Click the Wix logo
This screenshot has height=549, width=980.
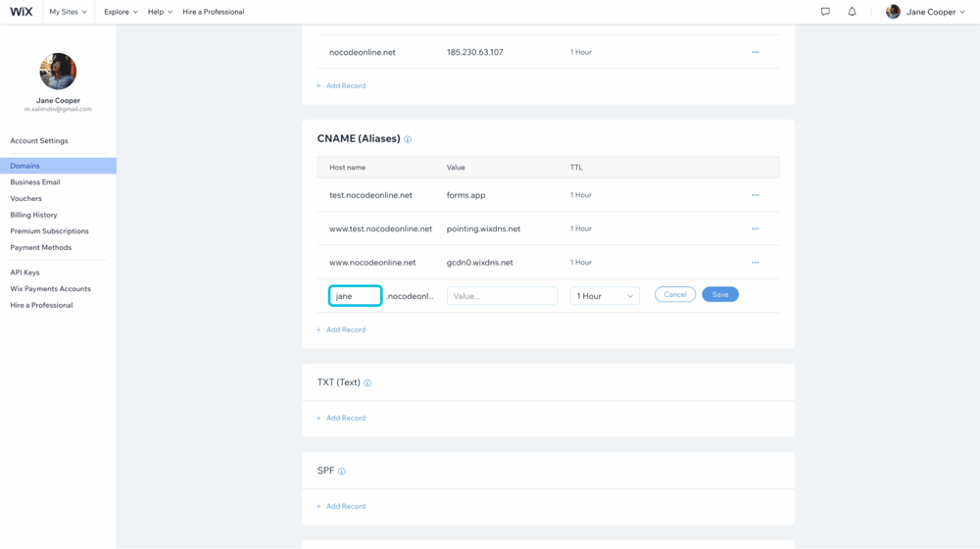pyautogui.click(x=22, y=12)
